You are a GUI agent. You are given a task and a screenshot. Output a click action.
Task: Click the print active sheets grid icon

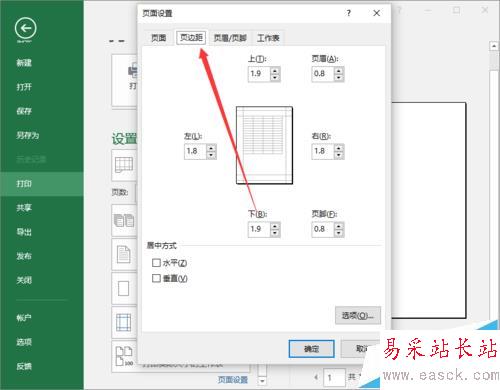(124, 165)
